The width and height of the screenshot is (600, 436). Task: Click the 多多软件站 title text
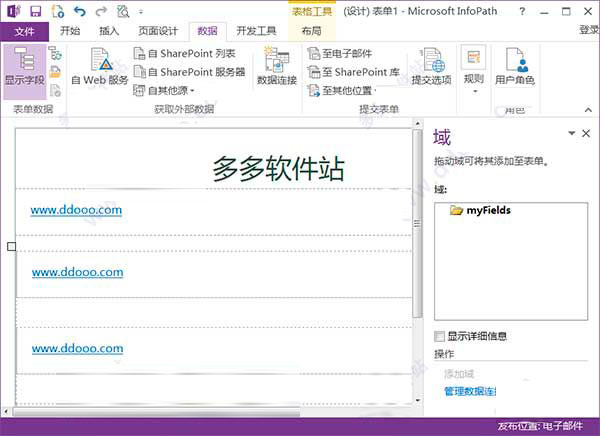click(x=279, y=168)
